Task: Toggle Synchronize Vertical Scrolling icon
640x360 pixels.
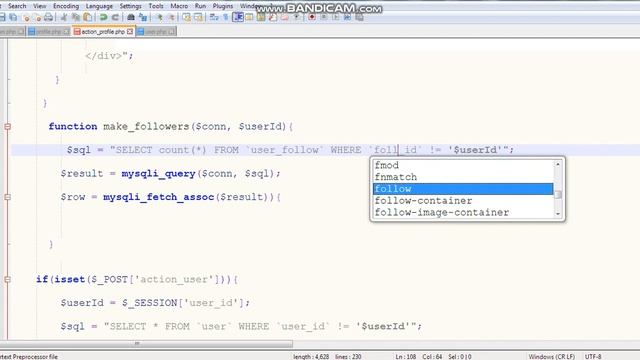Action: click(x=186, y=17)
